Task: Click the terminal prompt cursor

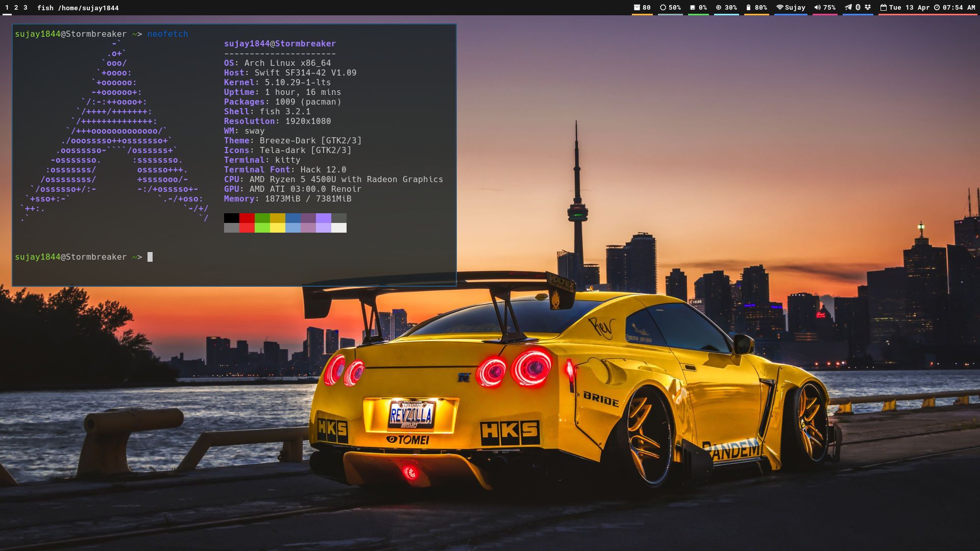Action: coord(151,257)
